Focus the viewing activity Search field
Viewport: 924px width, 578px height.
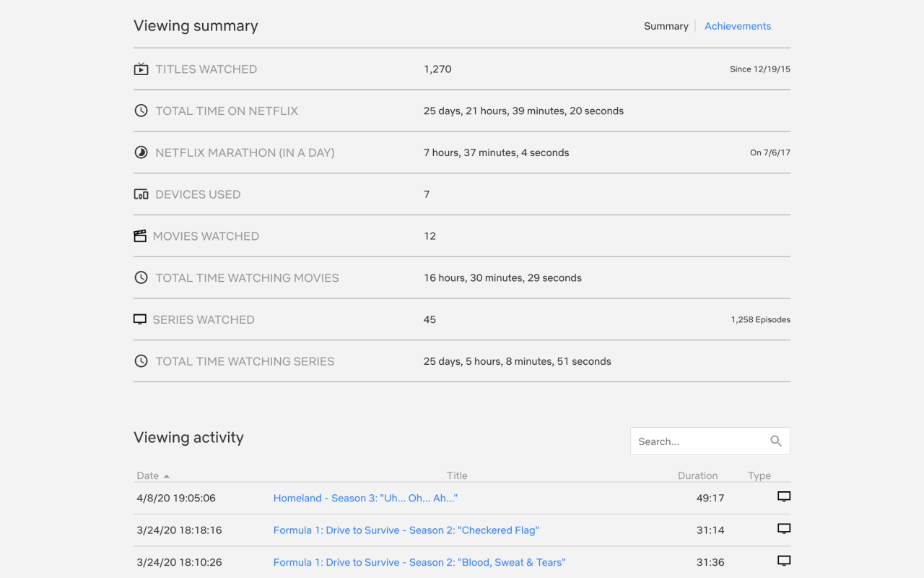pyautogui.click(x=710, y=441)
